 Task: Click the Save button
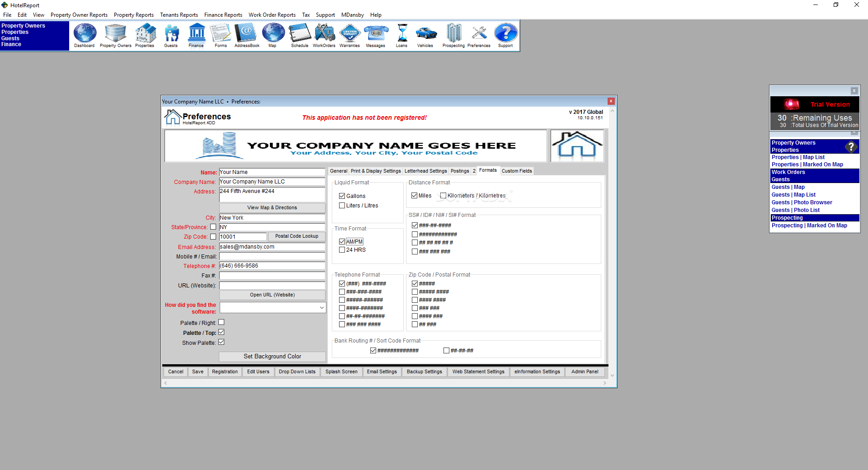coord(198,371)
